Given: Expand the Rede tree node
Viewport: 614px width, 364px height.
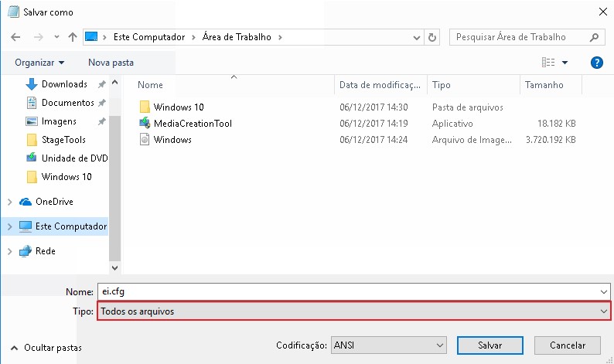Looking at the screenshot, I should (10, 251).
